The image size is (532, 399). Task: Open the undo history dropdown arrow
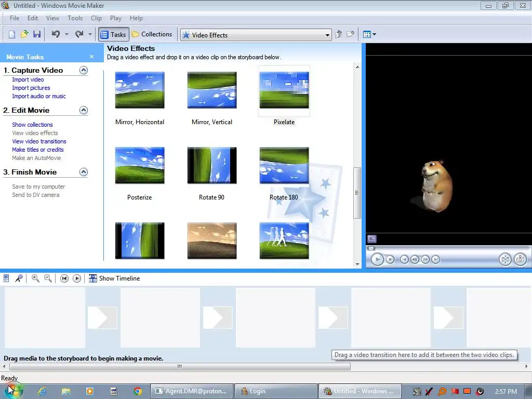coord(66,34)
